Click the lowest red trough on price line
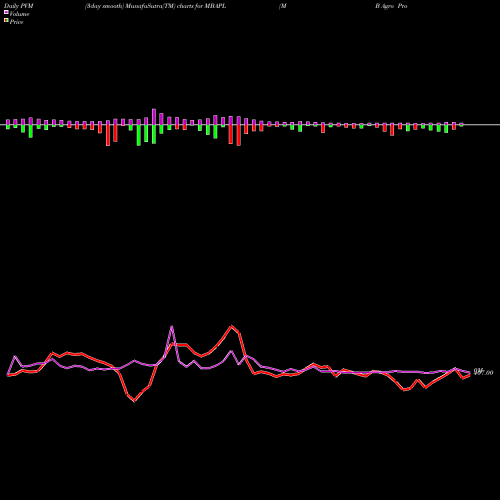Image resolution: width=500 pixels, height=500 pixels. pos(134,401)
